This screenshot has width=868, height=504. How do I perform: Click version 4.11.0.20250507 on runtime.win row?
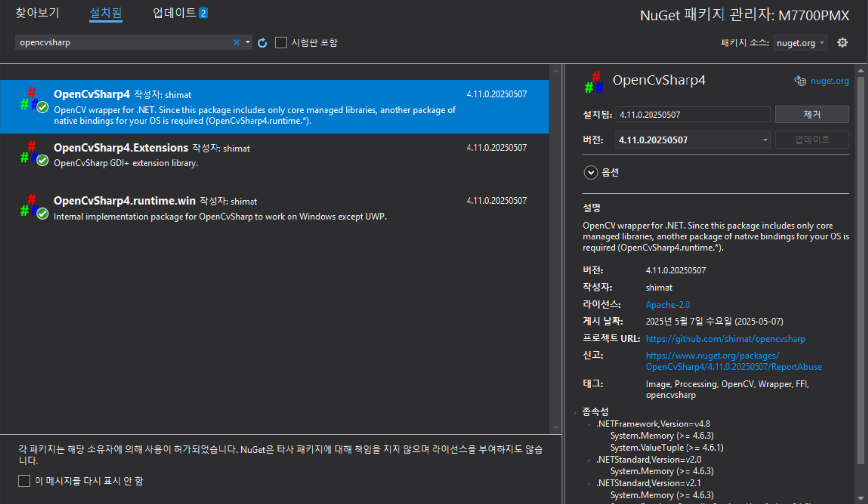(x=497, y=201)
